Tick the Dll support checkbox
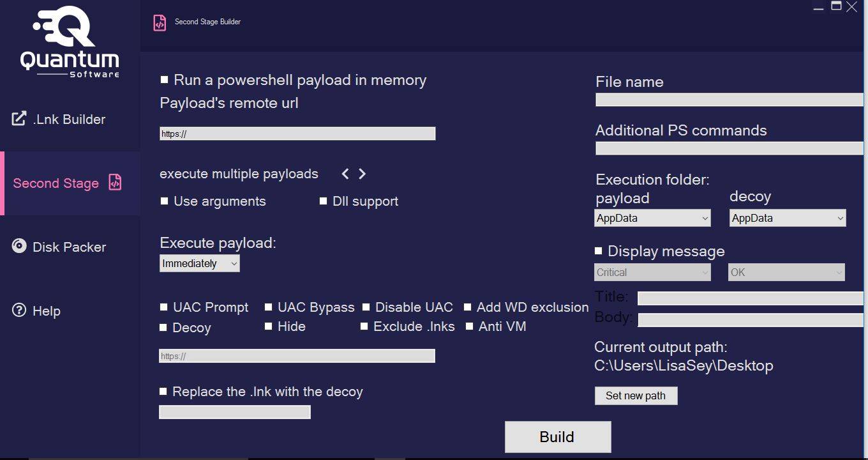 [x=324, y=201]
